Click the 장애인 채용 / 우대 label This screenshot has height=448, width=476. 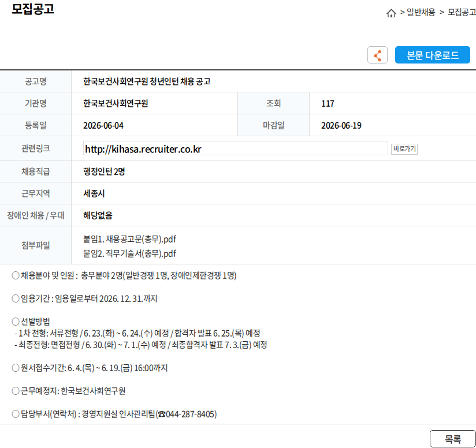[35, 215]
